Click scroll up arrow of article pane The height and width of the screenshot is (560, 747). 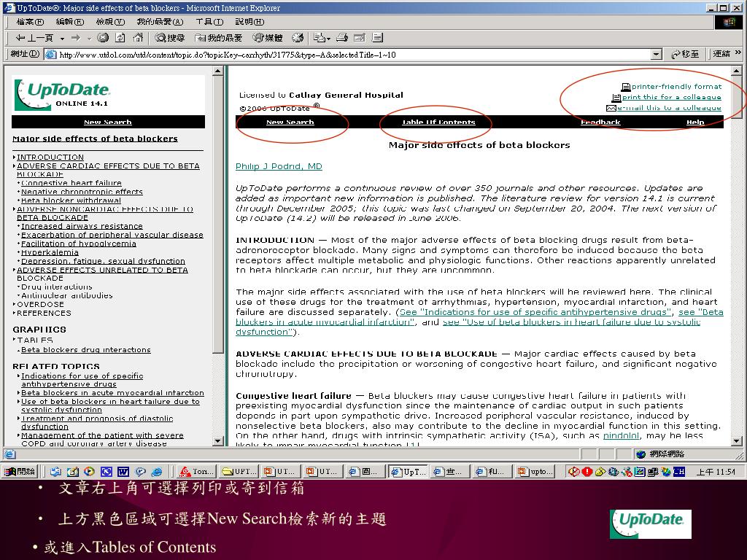736,71
